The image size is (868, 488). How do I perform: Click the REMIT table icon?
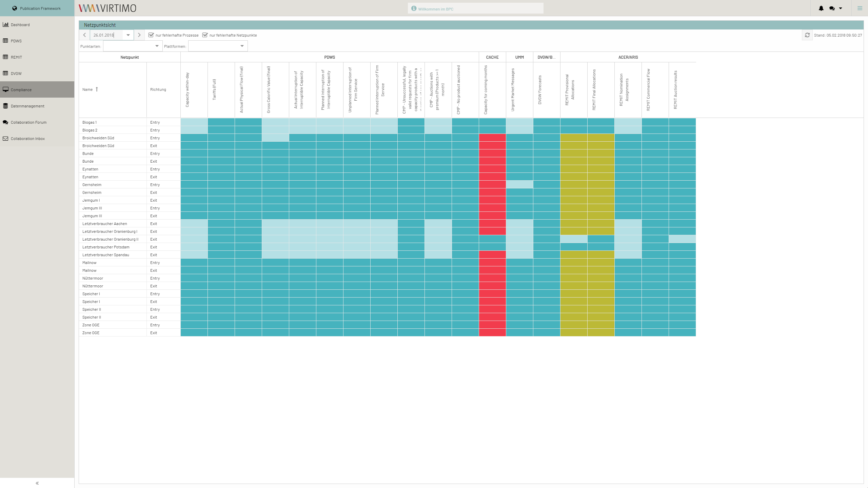5,57
